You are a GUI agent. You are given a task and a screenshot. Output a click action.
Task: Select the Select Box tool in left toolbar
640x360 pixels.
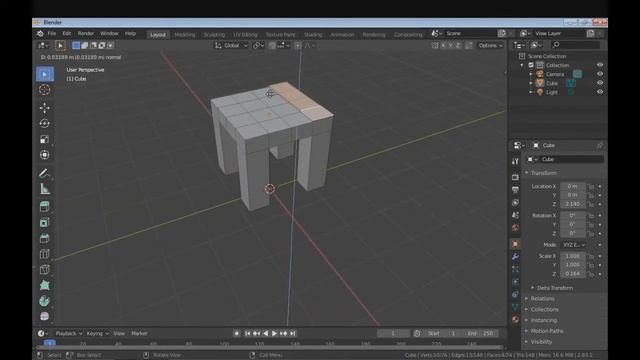pos(44,74)
